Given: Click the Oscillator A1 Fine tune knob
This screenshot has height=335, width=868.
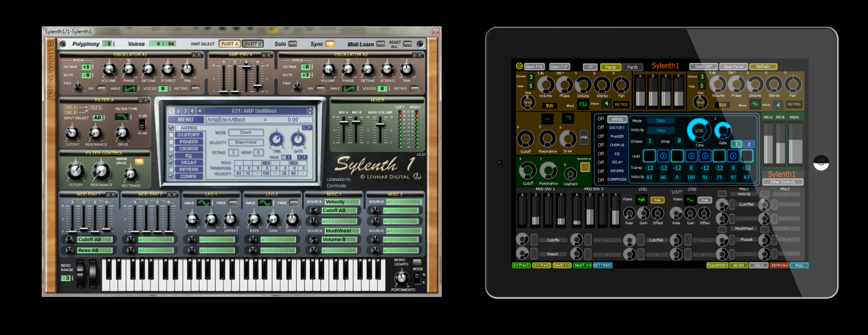Looking at the screenshot, I should coord(78,87).
